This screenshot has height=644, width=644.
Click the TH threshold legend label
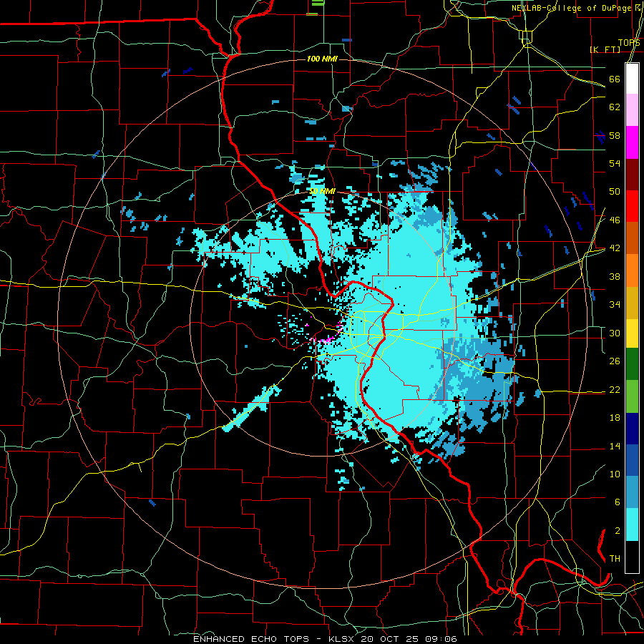pyautogui.click(x=615, y=559)
